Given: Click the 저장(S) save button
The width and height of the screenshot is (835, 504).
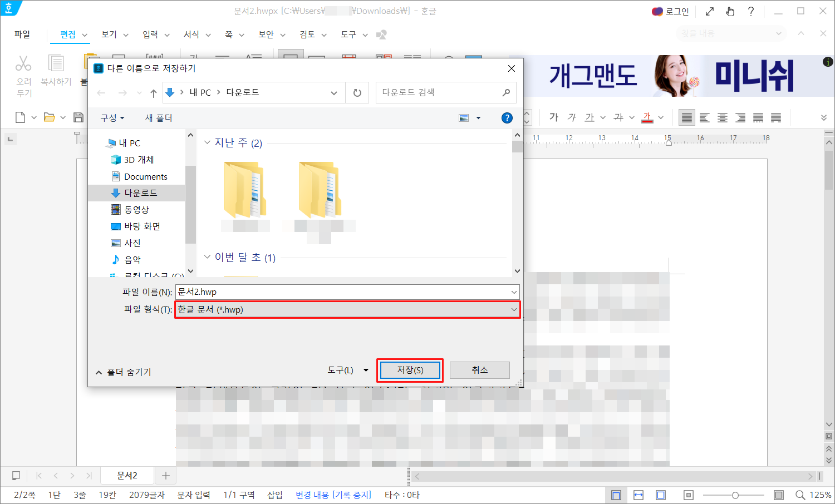Looking at the screenshot, I should (410, 370).
